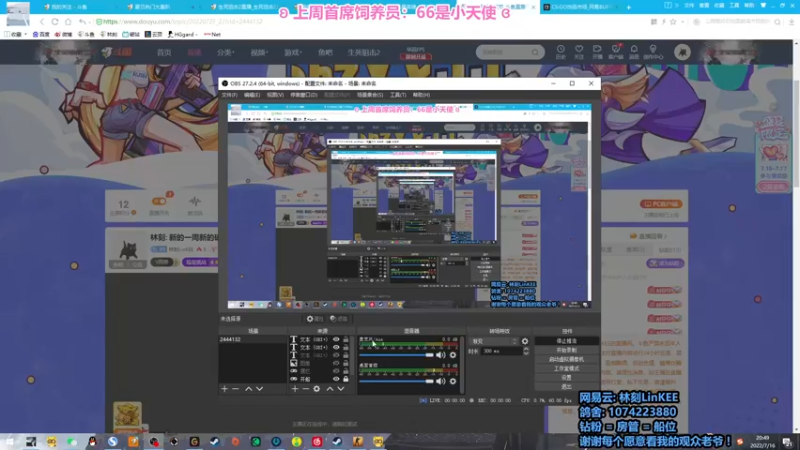This screenshot has width=800, height=450.
Task: Open OBS 视图(V) menu
Action: point(275,95)
